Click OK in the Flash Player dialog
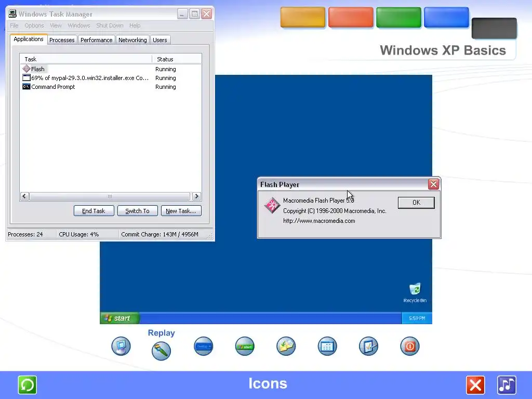 (x=416, y=203)
